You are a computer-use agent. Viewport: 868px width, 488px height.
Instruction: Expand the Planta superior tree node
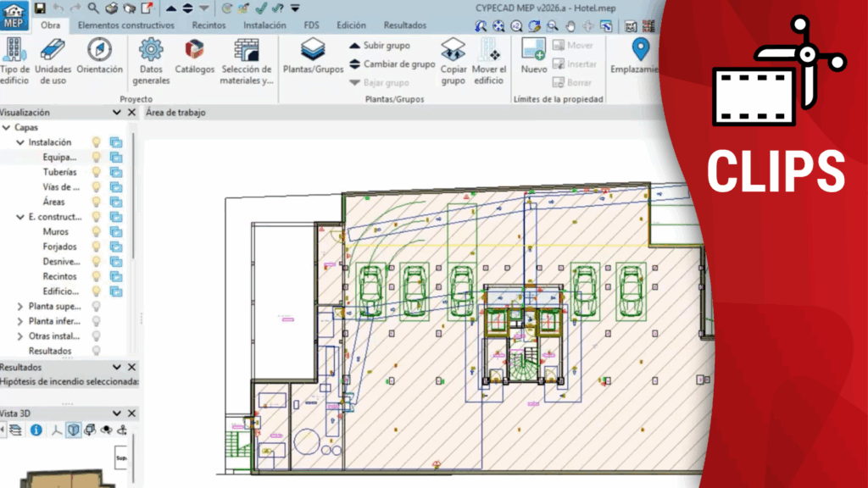pos(20,306)
